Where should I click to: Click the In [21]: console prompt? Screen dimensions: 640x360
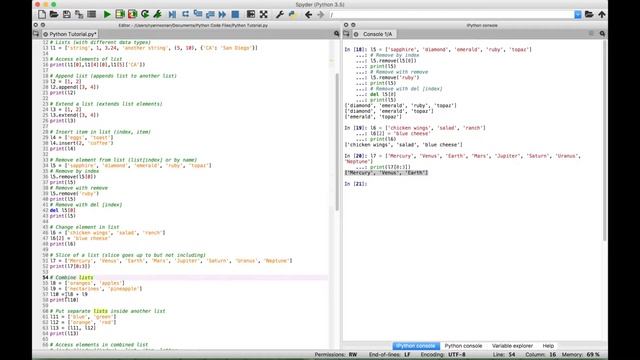point(356,184)
